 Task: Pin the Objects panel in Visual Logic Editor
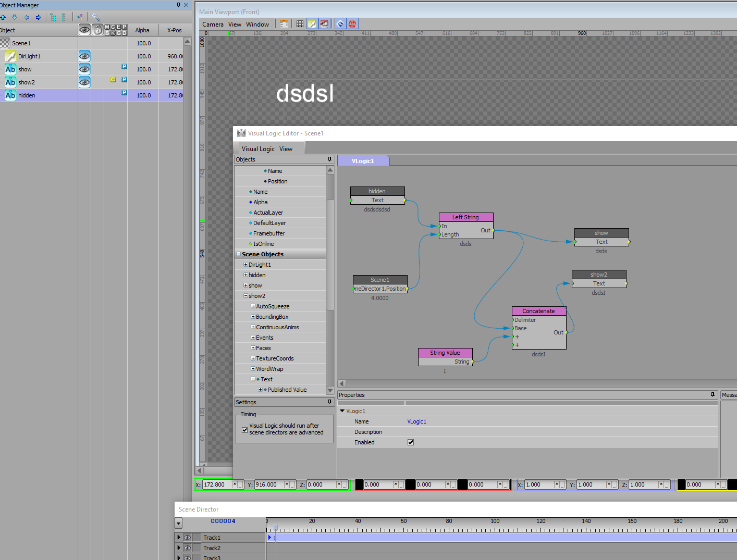[x=329, y=159]
